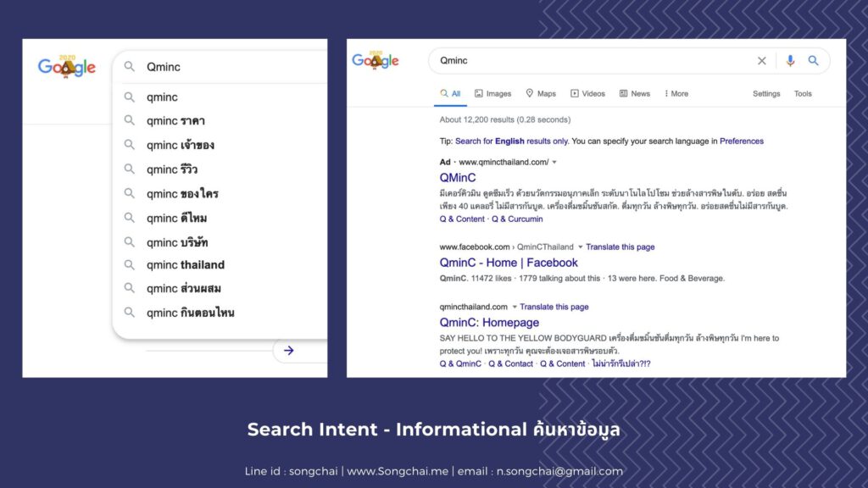Viewport: 868px width, 488px height.
Task: Click the Videos play icon
Action: [575, 93]
